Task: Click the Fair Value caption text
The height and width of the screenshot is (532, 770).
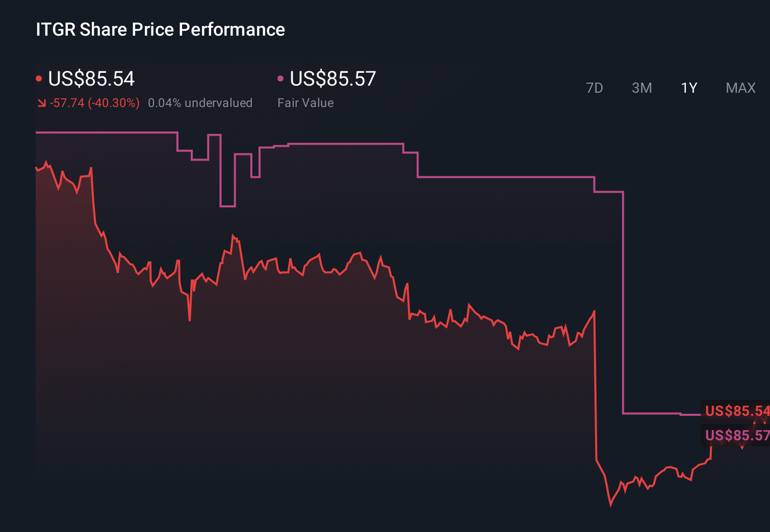Action: (305, 102)
